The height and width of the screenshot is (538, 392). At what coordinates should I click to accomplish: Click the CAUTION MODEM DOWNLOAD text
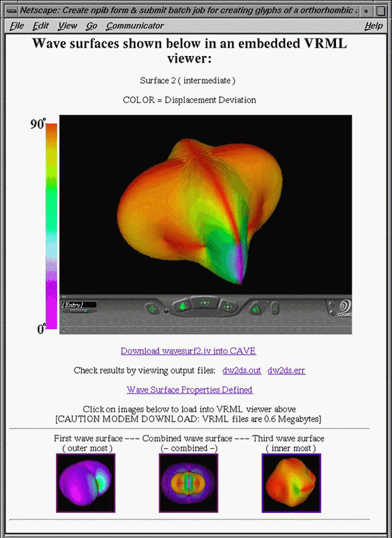coord(188,419)
